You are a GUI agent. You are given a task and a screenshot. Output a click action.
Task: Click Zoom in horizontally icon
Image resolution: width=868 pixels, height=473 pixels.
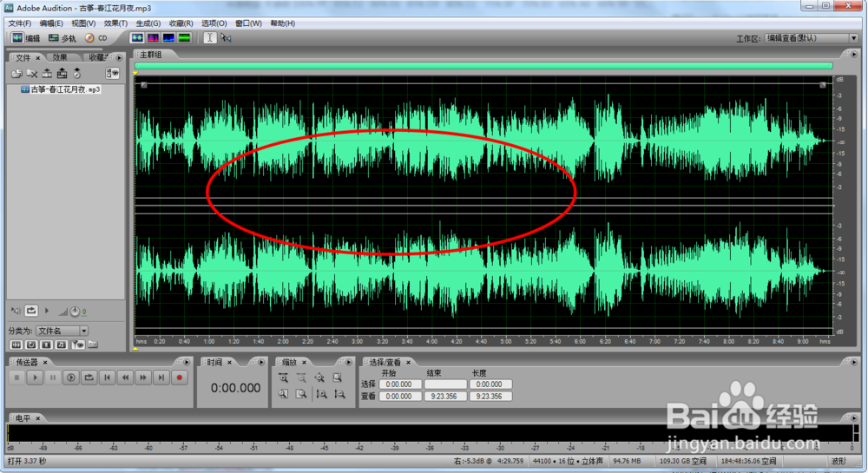tap(284, 378)
